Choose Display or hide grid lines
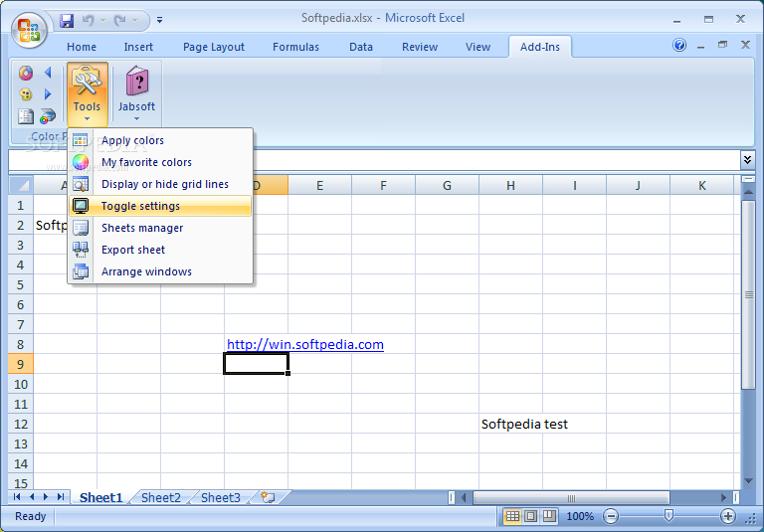764x532 pixels. pos(160,184)
